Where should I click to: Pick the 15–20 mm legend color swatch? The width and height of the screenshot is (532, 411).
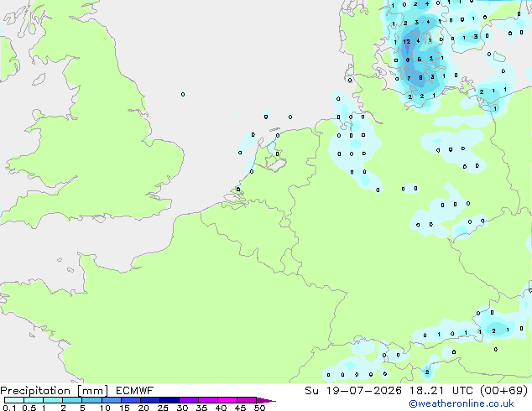(130, 400)
